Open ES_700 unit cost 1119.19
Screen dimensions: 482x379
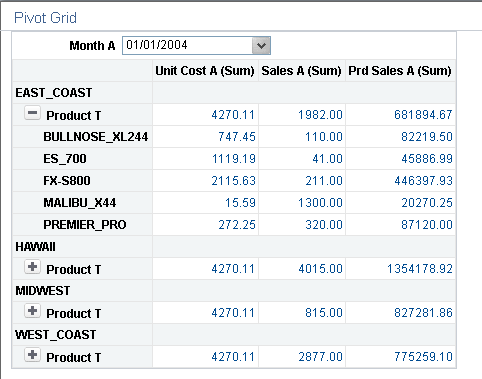233,159
